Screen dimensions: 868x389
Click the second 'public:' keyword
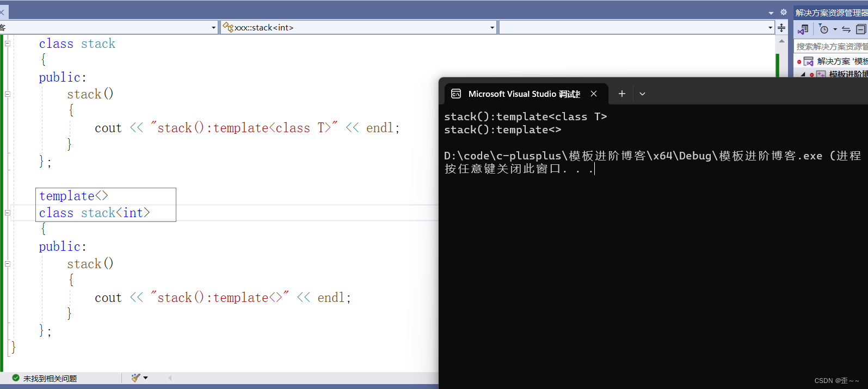pos(63,246)
